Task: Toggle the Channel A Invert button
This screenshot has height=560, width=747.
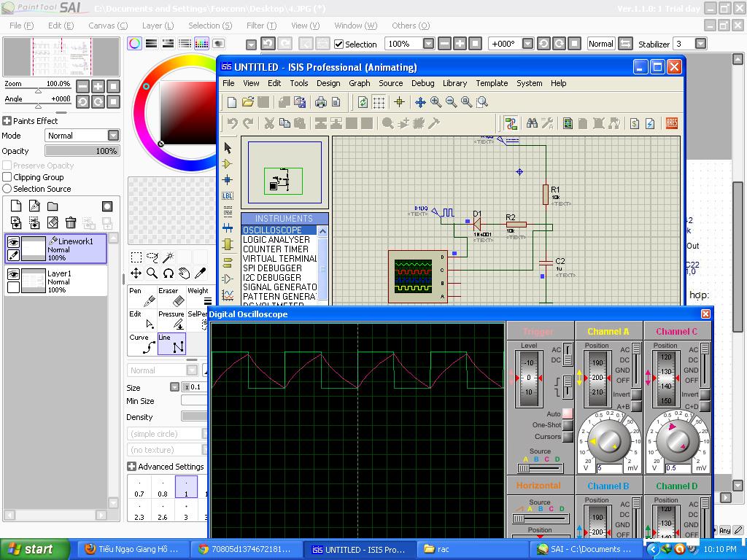Action: (636, 394)
